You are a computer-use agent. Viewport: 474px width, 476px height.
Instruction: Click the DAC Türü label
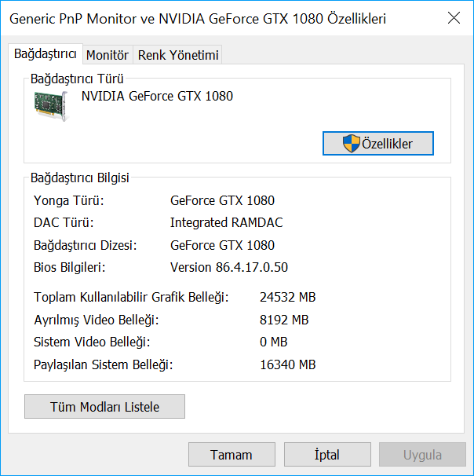pos(64,222)
